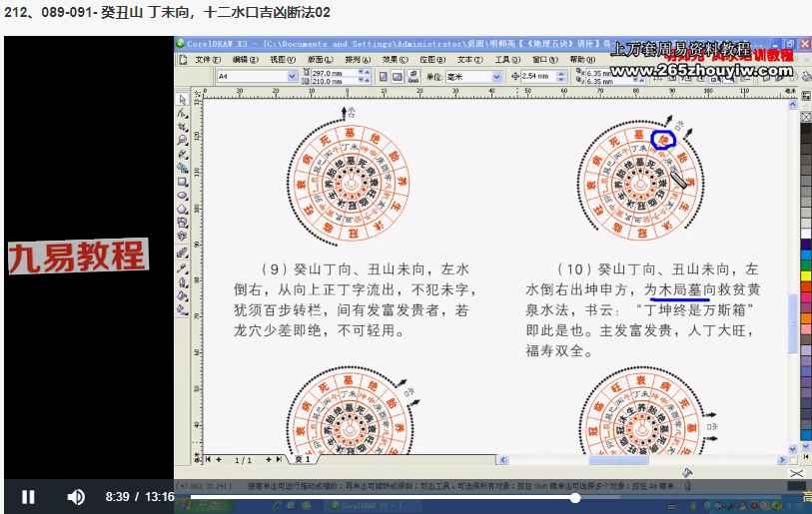Open the 位图 (Bitmaps) menu
Viewport: 812px width, 514px height.
[x=432, y=60]
